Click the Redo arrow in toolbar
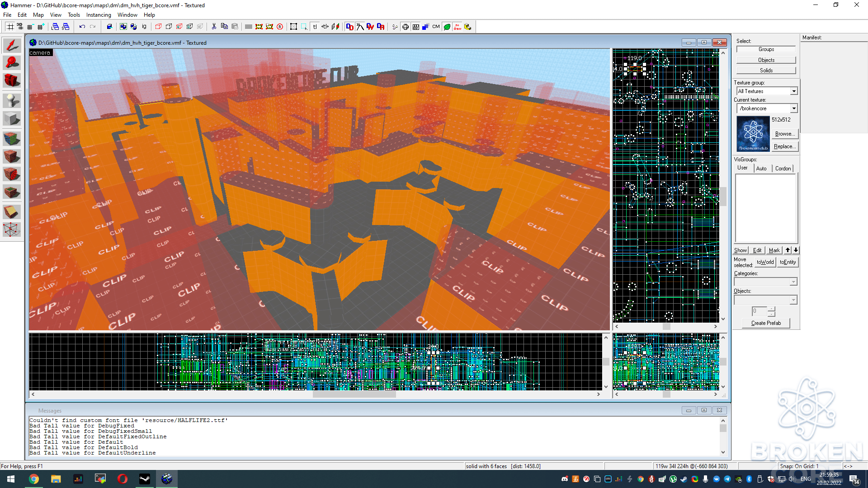This screenshot has height=488, width=868. (x=93, y=27)
